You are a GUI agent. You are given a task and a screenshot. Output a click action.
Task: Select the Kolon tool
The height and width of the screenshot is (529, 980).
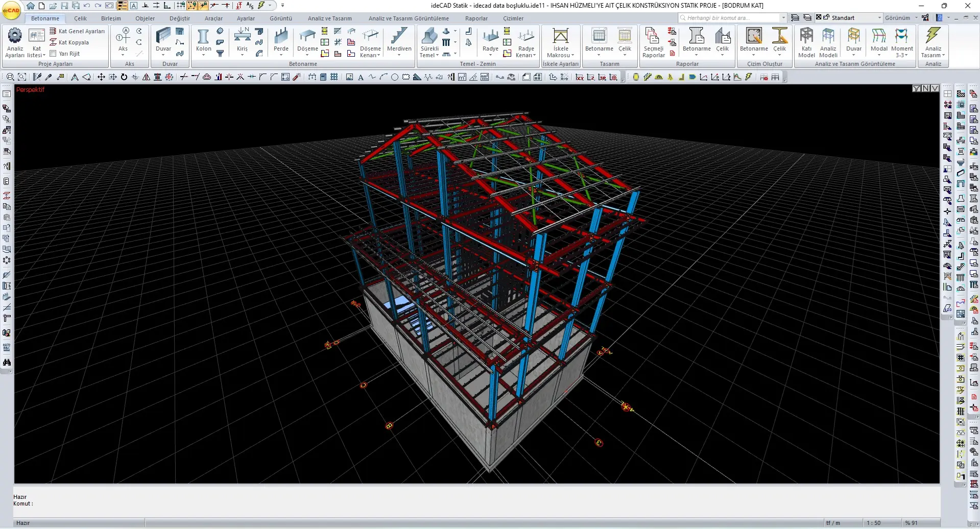pyautogui.click(x=203, y=41)
